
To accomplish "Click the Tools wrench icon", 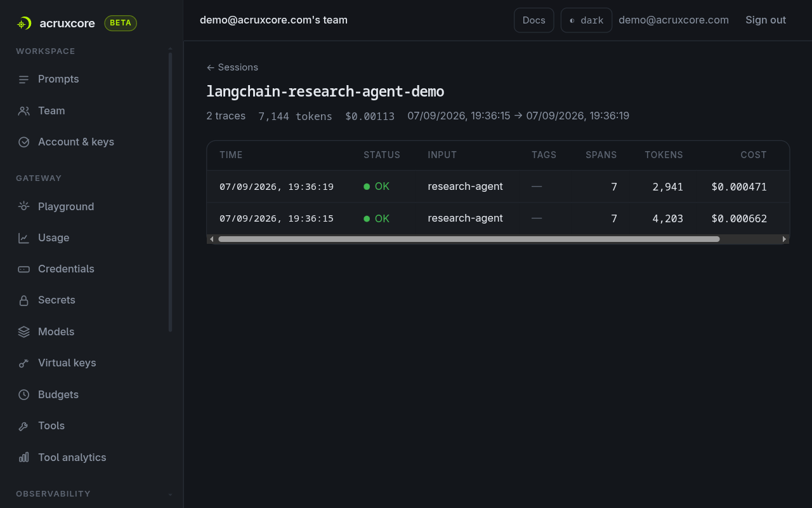I will coord(23,426).
